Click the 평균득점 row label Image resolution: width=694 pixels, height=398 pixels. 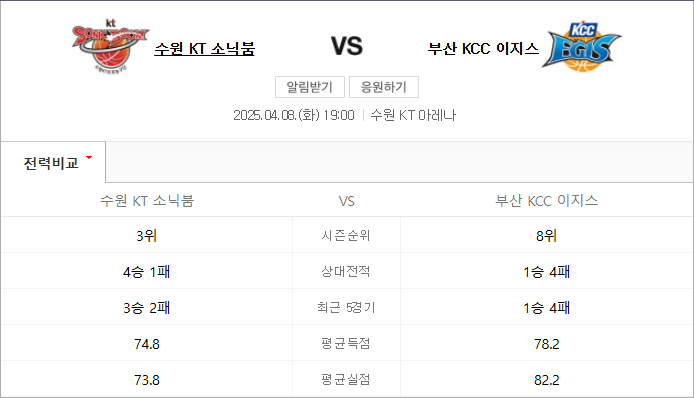(346, 344)
